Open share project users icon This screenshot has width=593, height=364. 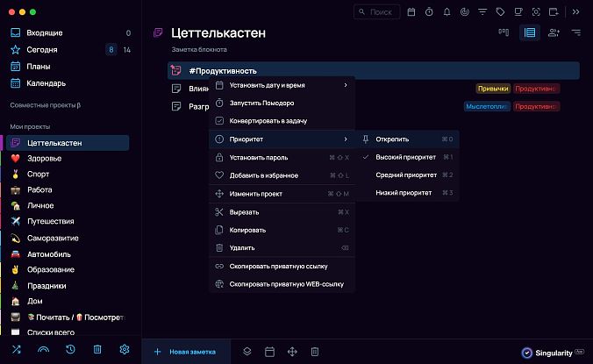554,32
